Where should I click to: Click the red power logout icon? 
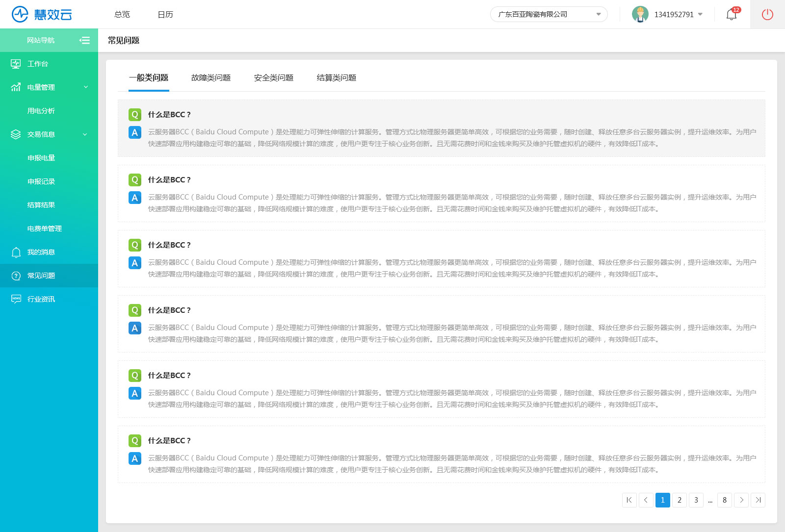(767, 14)
